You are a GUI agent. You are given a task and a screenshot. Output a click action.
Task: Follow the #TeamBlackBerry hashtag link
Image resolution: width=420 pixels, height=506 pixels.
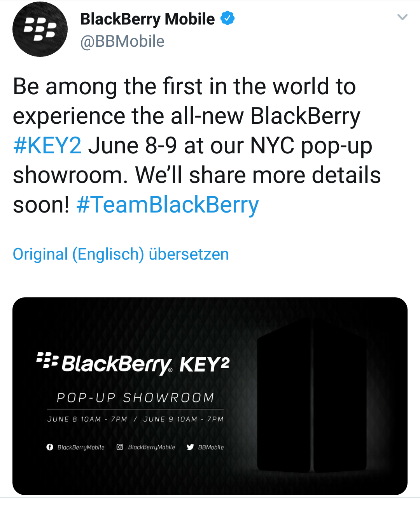[x=168, y=205]
